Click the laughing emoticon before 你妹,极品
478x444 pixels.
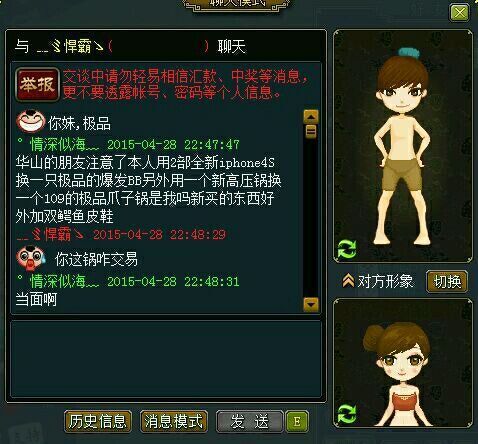(x=31, y=122)
